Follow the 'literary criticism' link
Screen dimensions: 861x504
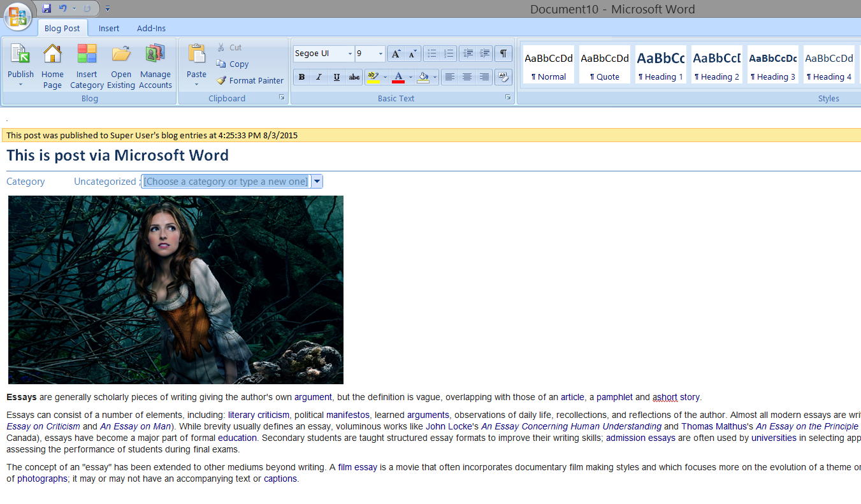259,415
